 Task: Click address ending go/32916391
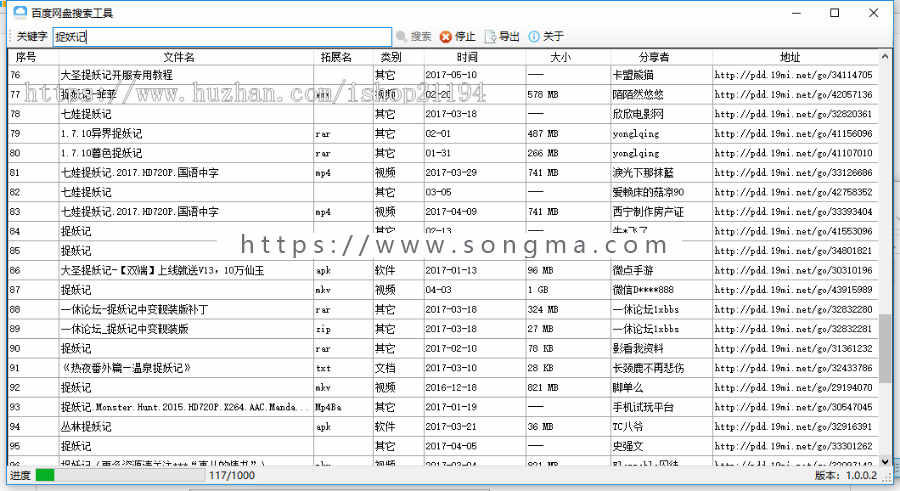pos(793,426)
